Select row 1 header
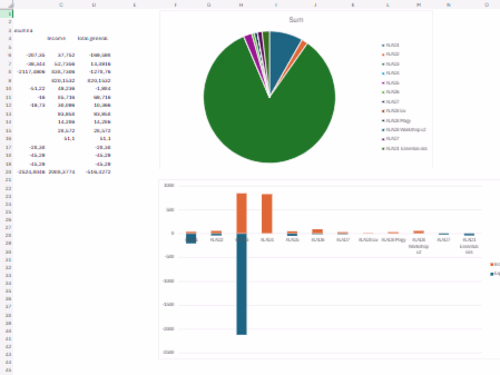Screen dimensions: 500x375 tap(7, 14)
